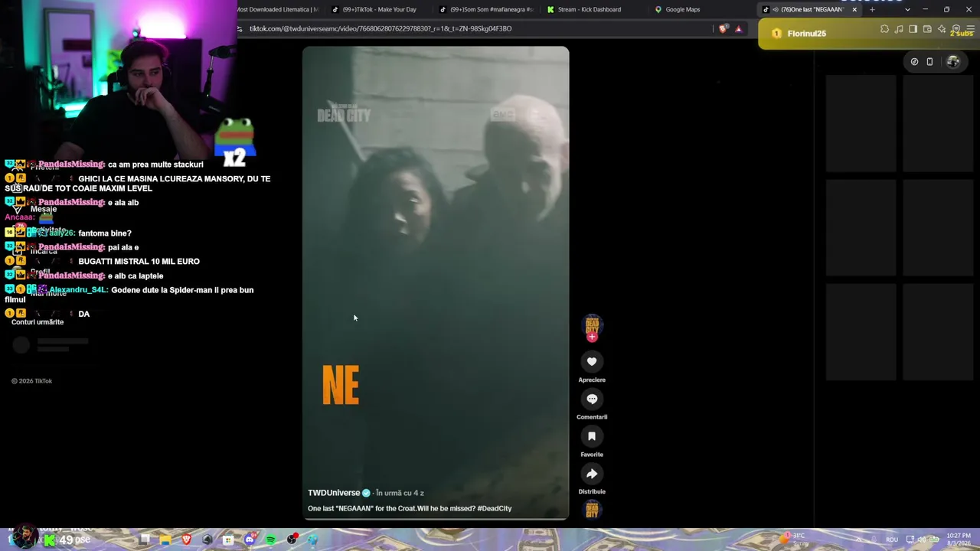
Task: Open the volume speaker tray icon
Action: tap(923, 540)
